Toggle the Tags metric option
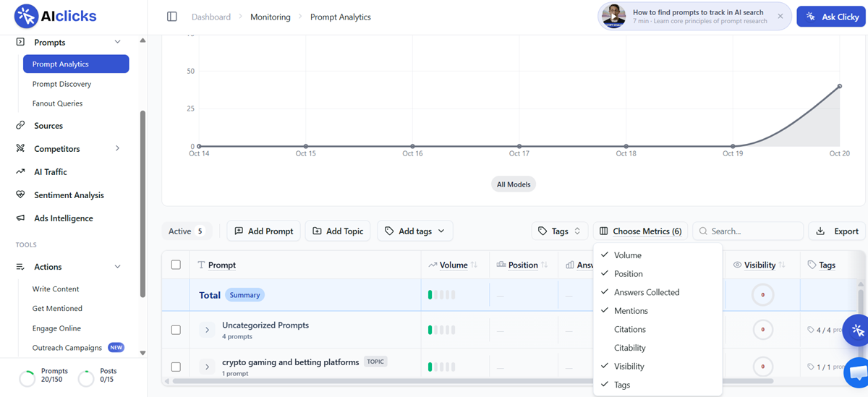868x397 pixels. tap(658, 385)
